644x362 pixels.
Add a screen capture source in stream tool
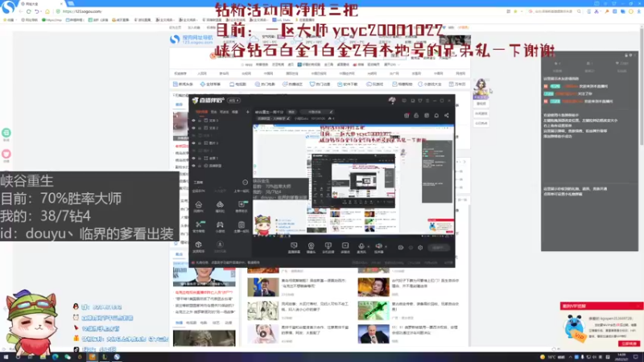(x=294, y=246)
